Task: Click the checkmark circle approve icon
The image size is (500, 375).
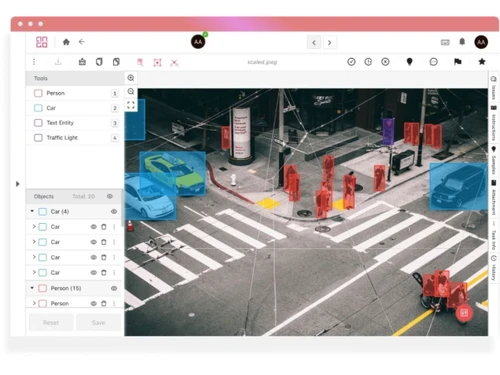Action: point(351,62)
